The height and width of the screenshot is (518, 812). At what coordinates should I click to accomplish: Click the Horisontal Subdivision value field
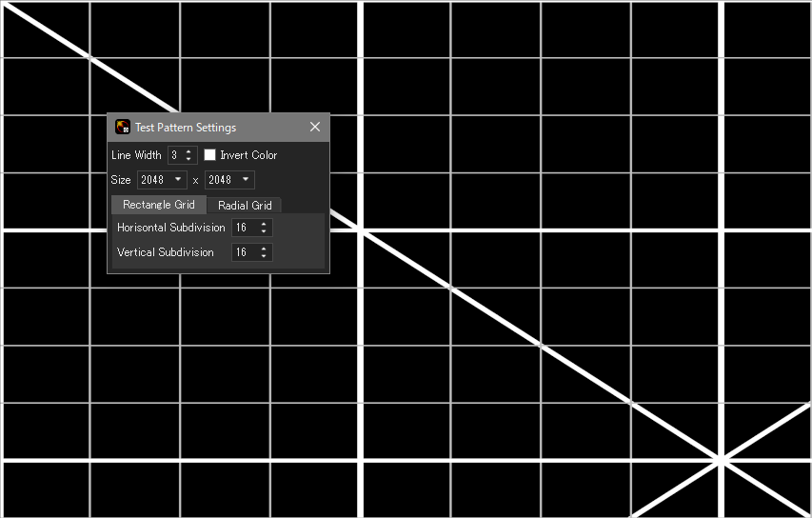[x=251, y=228]
